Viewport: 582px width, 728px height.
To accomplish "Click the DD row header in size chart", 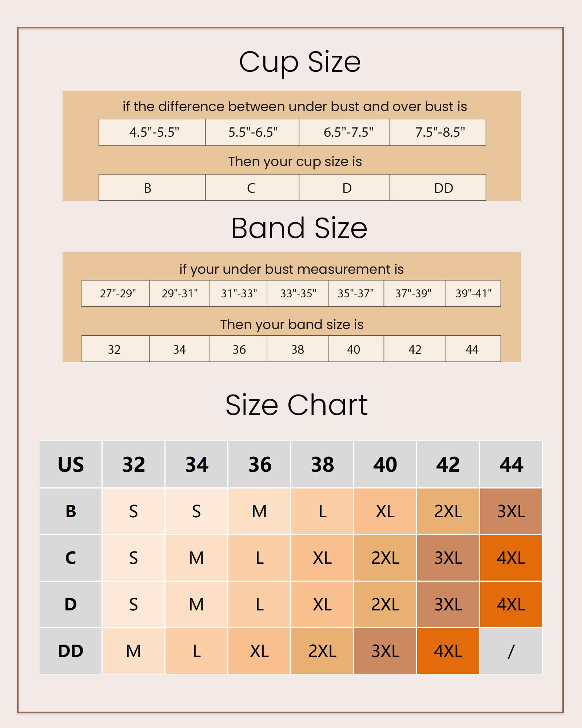I will tap(71, 651).
